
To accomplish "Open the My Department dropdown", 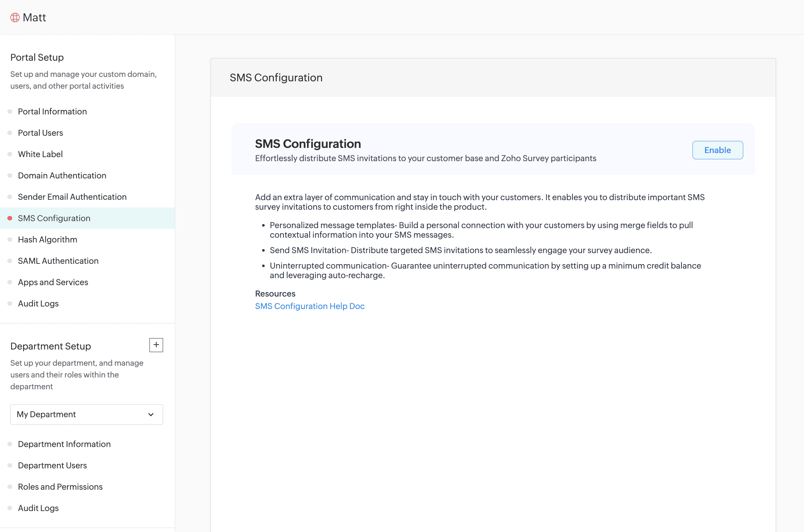I will coord(87,414).
